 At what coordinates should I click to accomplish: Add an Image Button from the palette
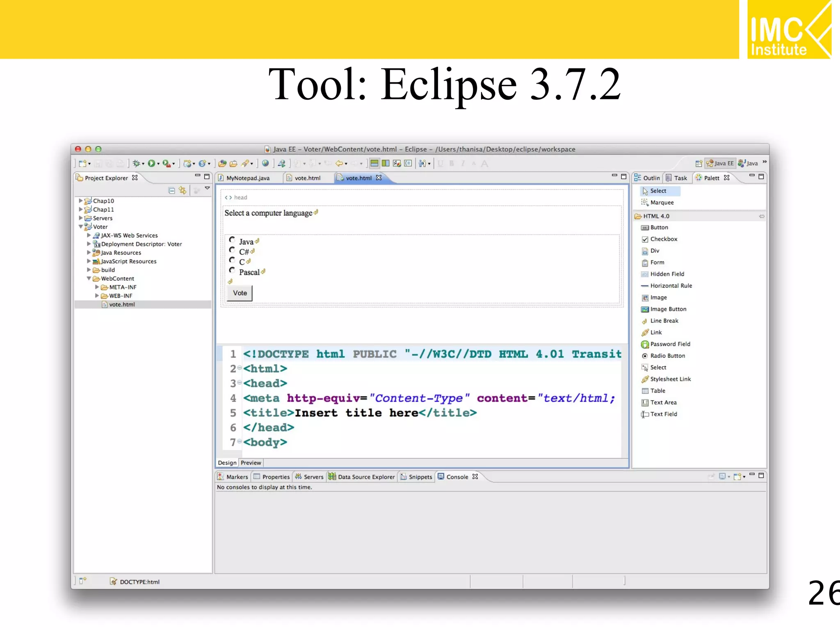coord(664,309)
